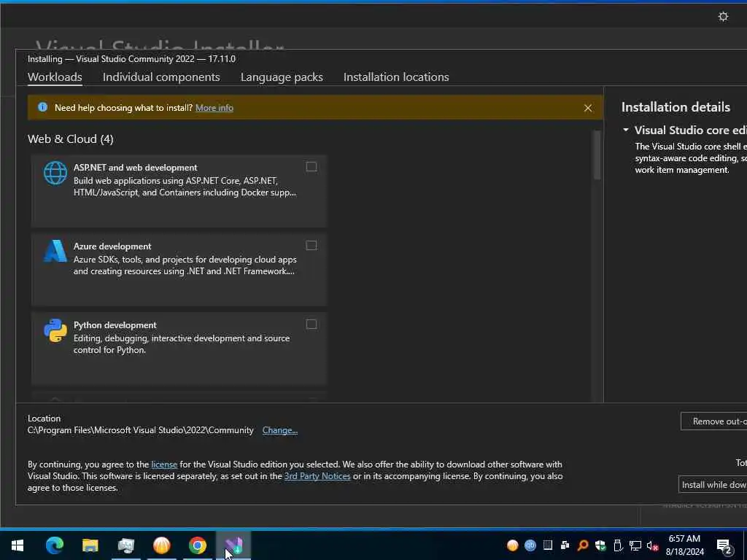Switch to the Installation locations tab
Screen dimensions: 747x560
[x=396, y=77]
